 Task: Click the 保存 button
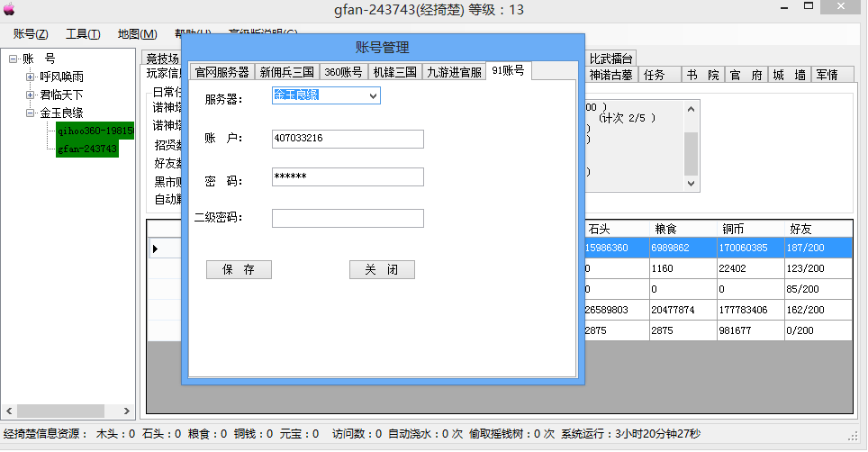[239, 270]
